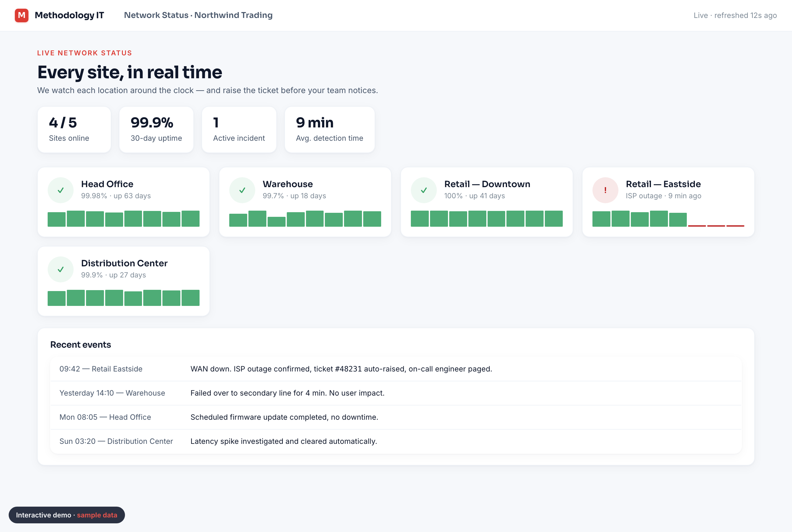The height and width of the screenshot is (532, 792).
Task: Click the Head Office green checkmark icon
Action: point(60,190)
